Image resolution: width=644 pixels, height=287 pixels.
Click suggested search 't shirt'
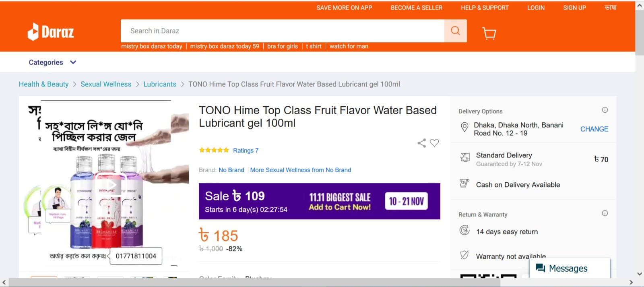tap(314, 46)
